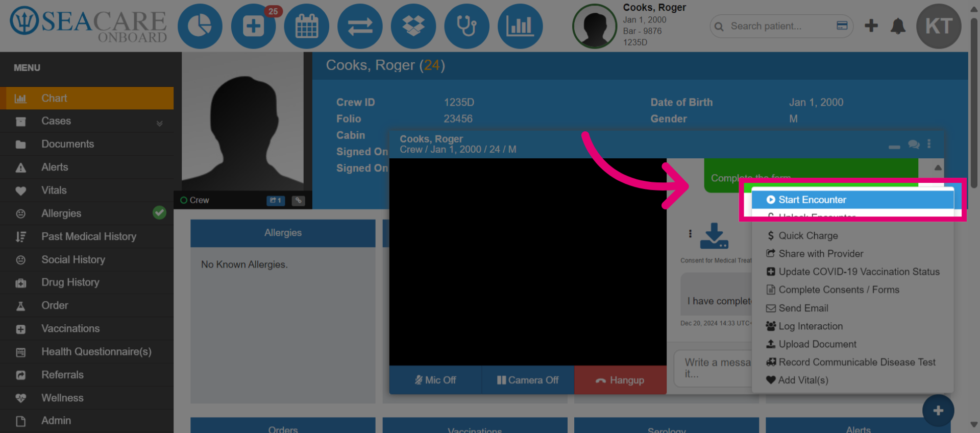
Task: Open the pie chart dashboard icon
Action: pos(200,26)
